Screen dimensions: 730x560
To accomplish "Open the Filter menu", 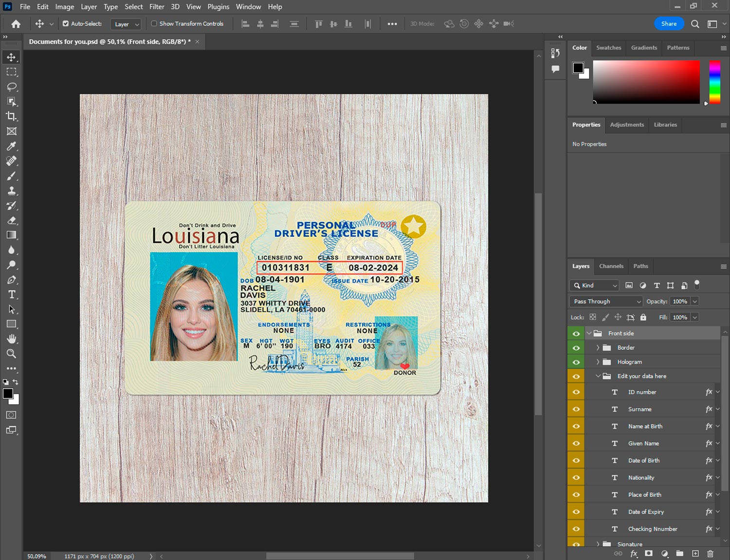I will [156, 7].
